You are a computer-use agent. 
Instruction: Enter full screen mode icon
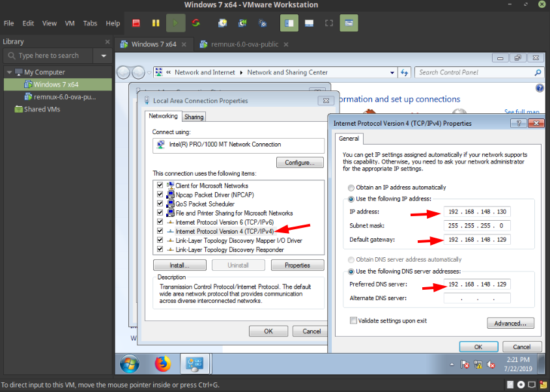[x=329, y=23]
